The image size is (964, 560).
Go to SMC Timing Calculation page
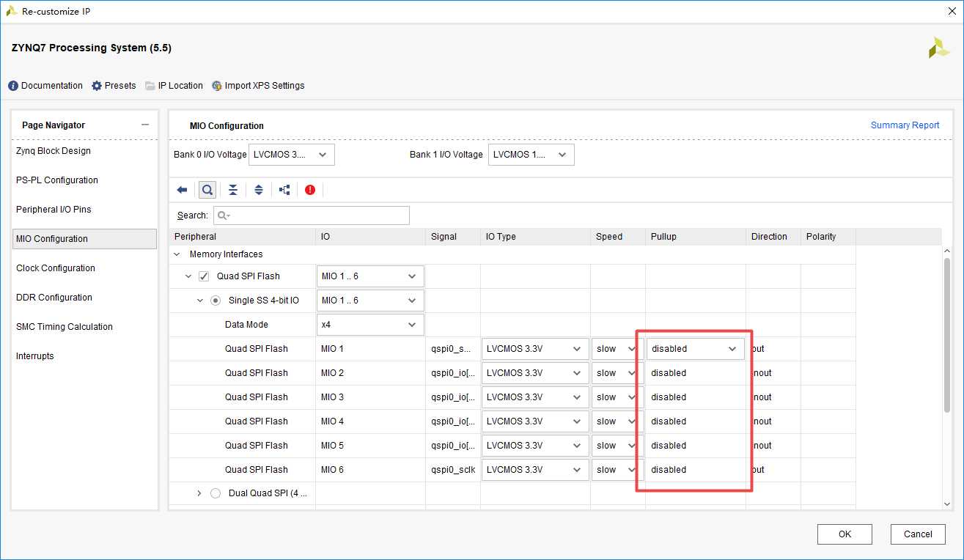coord(65,327)
